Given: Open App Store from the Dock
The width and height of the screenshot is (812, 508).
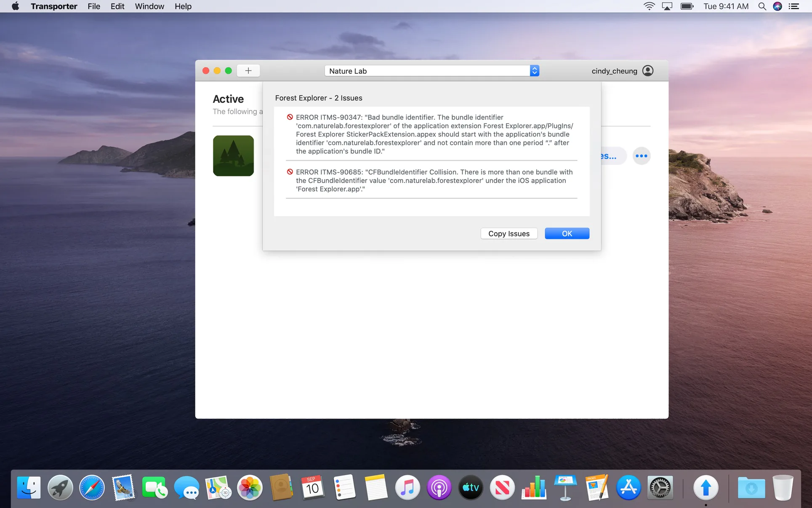Looking at the screenshot, I should click(x=628, y=488).
